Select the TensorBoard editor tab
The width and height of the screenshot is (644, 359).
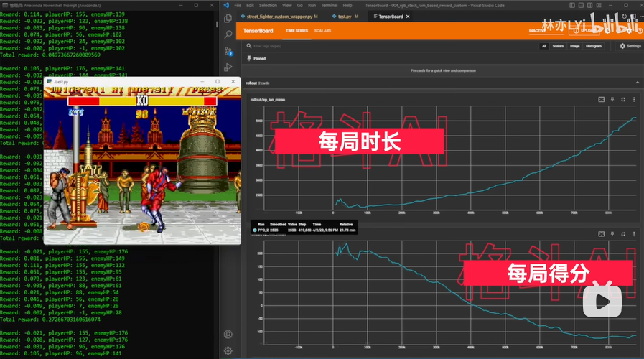[390, 17]
